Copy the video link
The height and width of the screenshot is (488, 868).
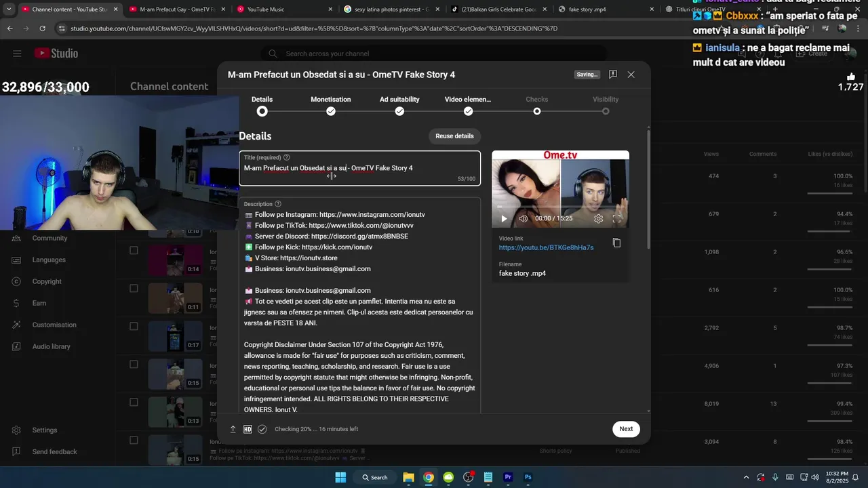[x=616, y=243]
